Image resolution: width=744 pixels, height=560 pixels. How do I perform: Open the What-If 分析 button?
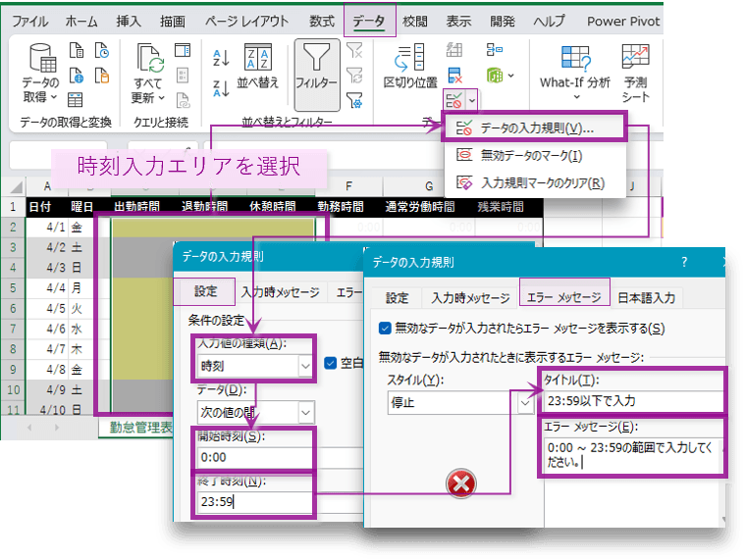(575, 72)
